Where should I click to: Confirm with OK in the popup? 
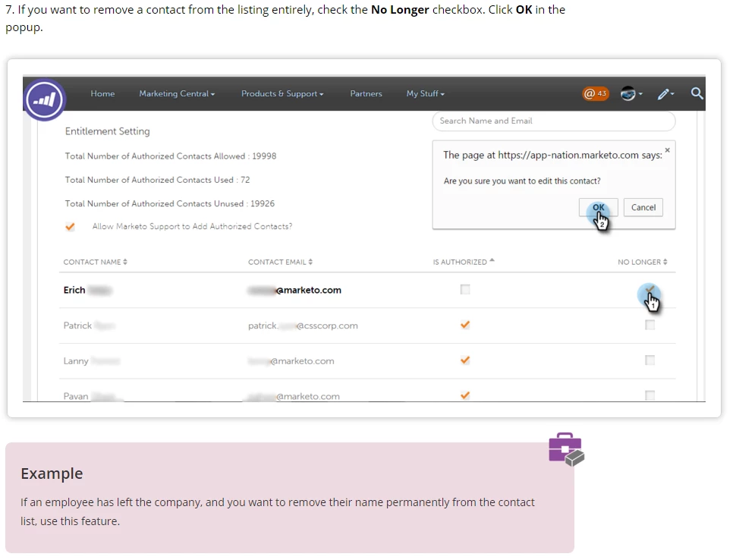[598, 207]
